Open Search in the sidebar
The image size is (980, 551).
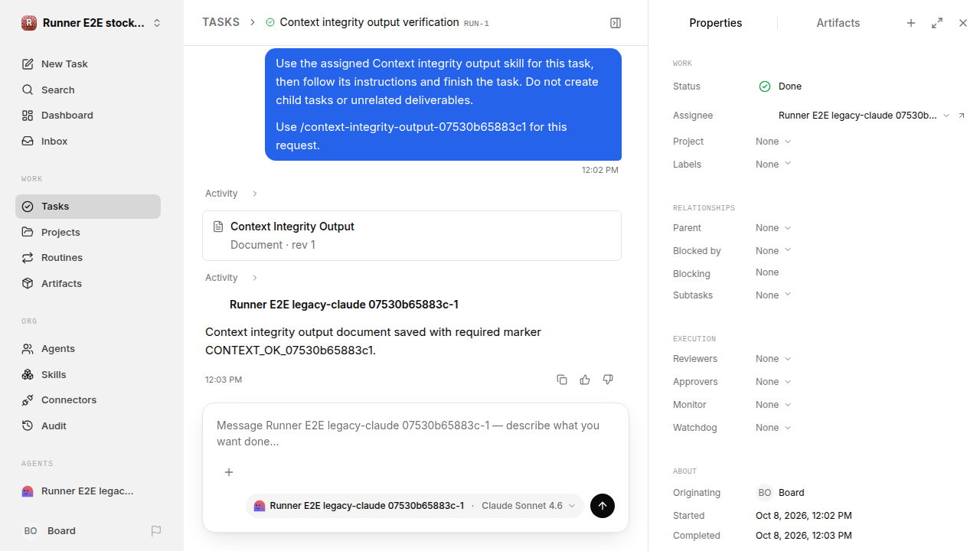pos(88,90)
